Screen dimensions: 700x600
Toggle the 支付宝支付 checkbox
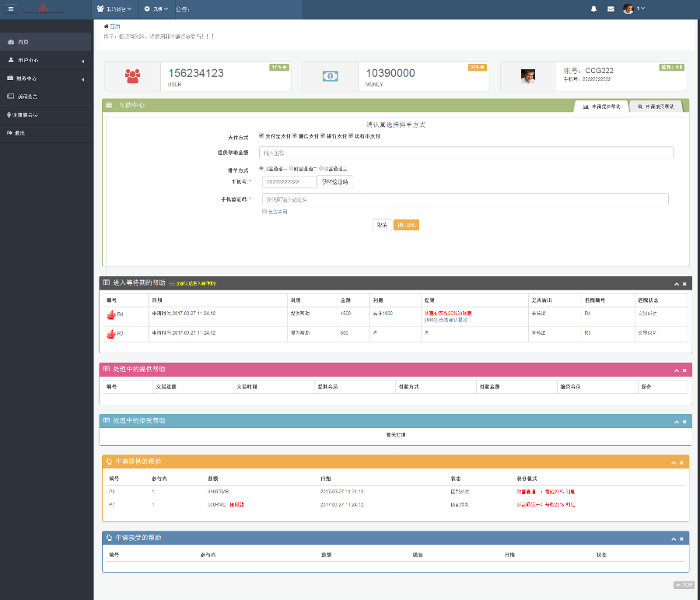pos(261,135)
